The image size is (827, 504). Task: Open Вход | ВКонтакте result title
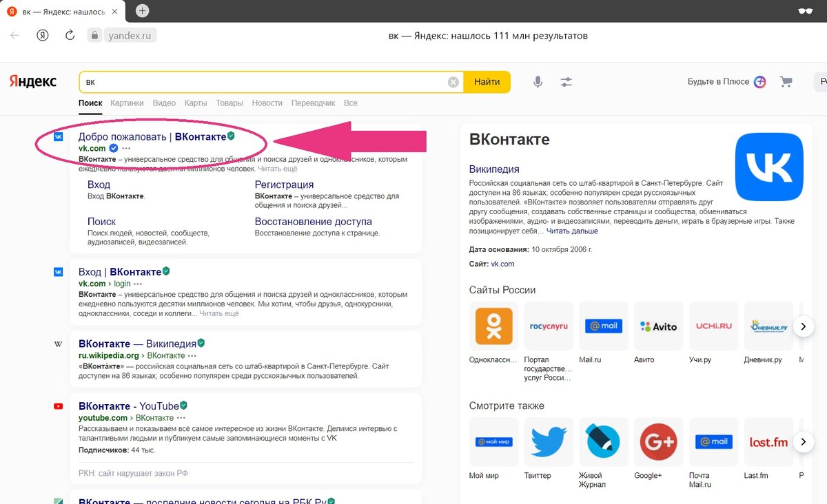[120, 271]
